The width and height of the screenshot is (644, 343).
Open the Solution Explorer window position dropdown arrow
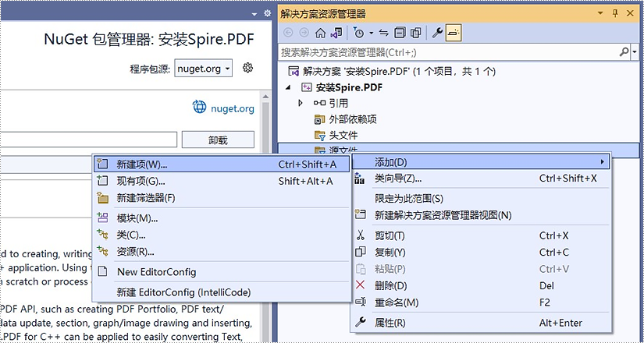(x=600, y=13)
